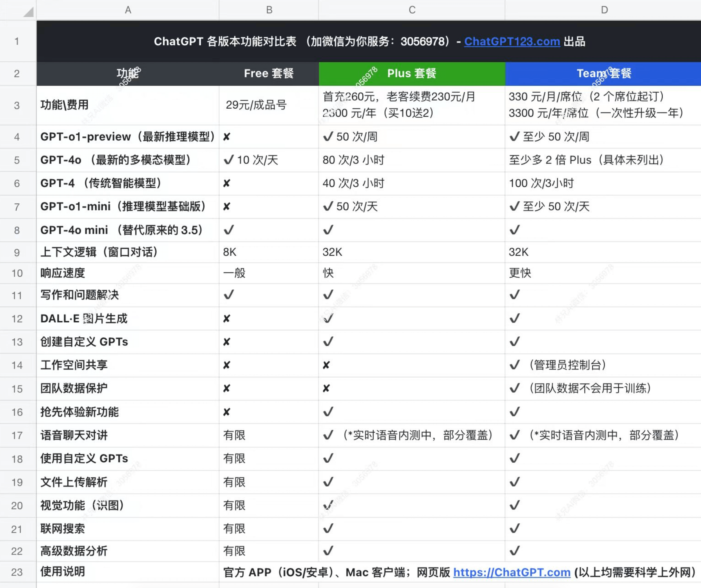
Task: Select column C header
Action: tap(412, 10)
